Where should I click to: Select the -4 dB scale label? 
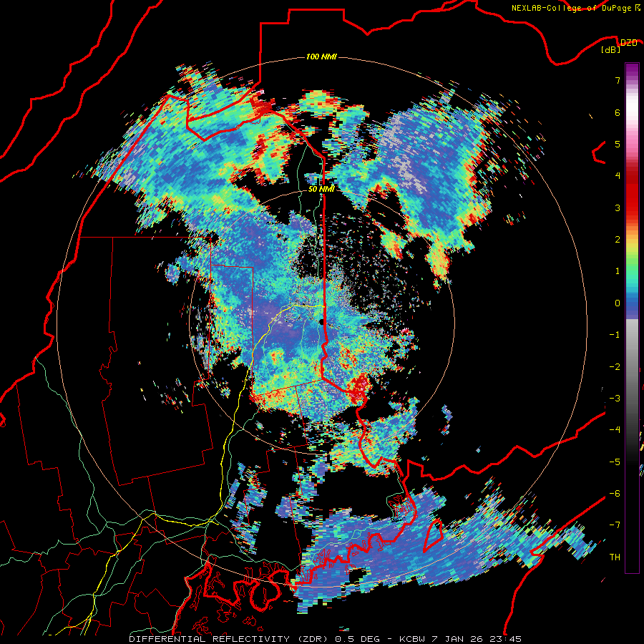tap(615, 430)
